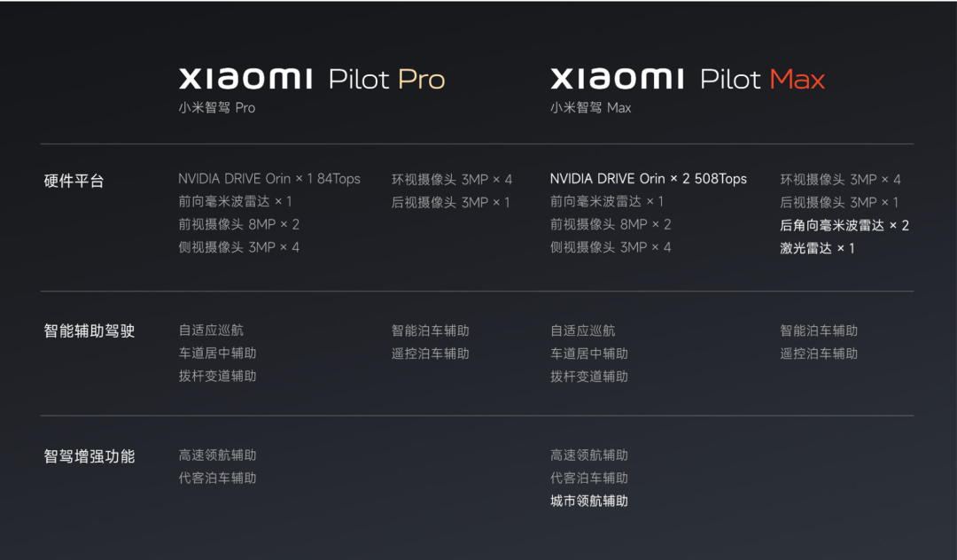Click 代客泊车辅助 under Pilot Max

click(x=589, y=478)
